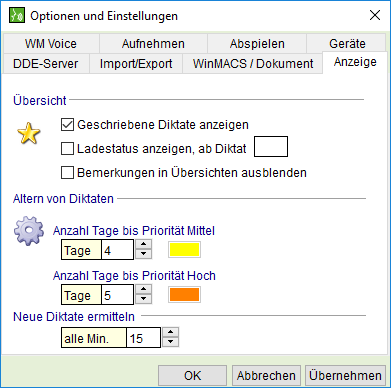Switch to WinMACS / Dokument tab

point(253,63)
